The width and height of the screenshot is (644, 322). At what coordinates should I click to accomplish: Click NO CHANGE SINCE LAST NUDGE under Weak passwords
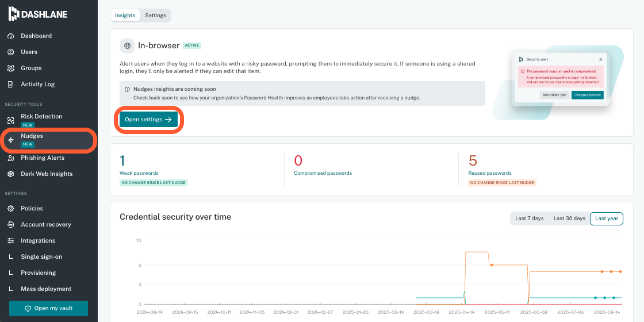coord(154,183)
